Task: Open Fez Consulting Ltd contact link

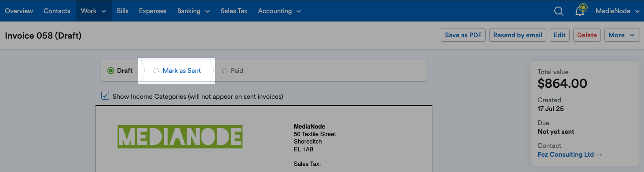Action: 570,154
